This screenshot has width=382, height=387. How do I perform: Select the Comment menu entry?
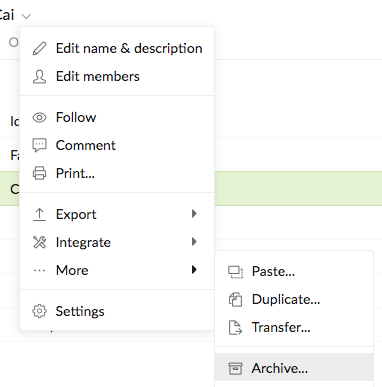point(117,146)
